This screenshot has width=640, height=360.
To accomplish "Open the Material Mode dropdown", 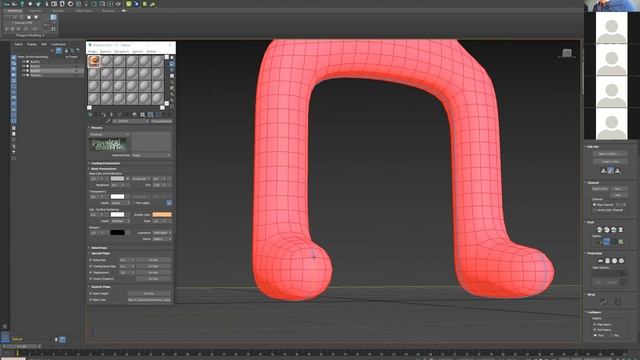I will pos(151,155).
